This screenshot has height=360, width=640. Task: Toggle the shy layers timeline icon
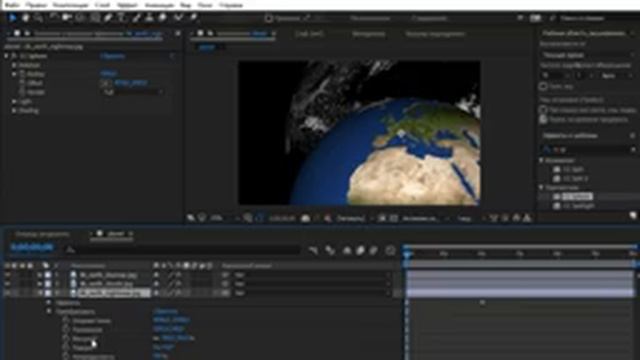click(347, 250)
